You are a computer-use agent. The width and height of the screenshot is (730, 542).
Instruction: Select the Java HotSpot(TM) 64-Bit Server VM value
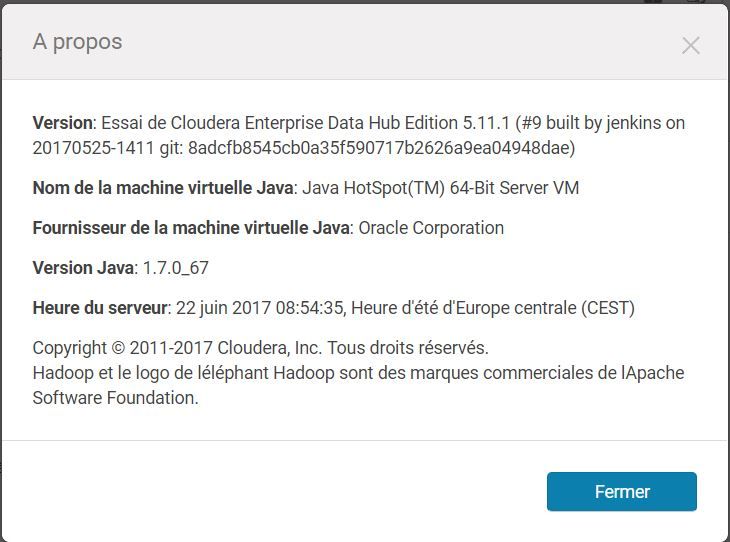[440, 188]
